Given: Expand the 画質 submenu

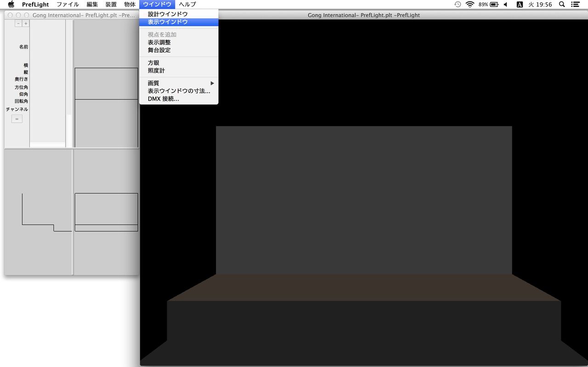Looking at the screenshot, I should [x=179, y=83].
